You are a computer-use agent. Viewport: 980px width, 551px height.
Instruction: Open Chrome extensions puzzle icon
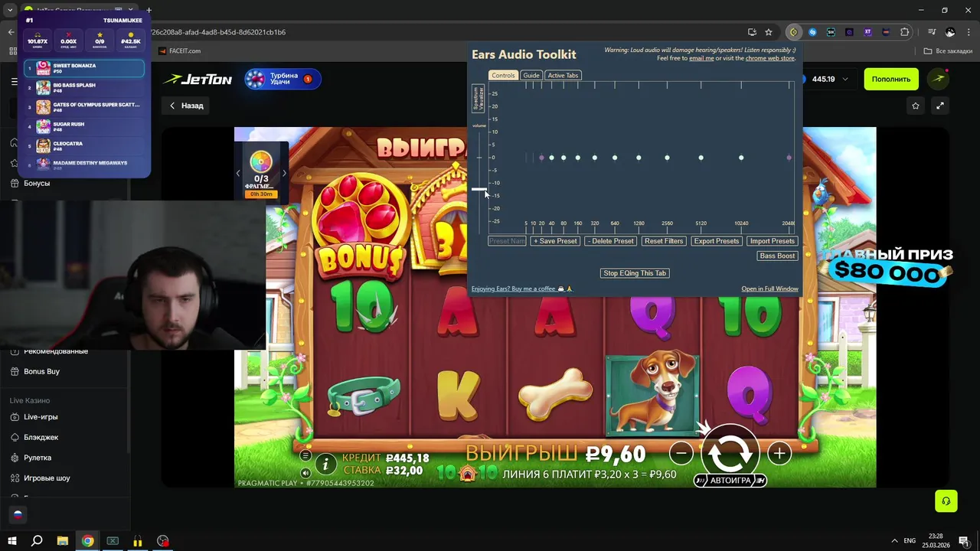click(905, 32)
